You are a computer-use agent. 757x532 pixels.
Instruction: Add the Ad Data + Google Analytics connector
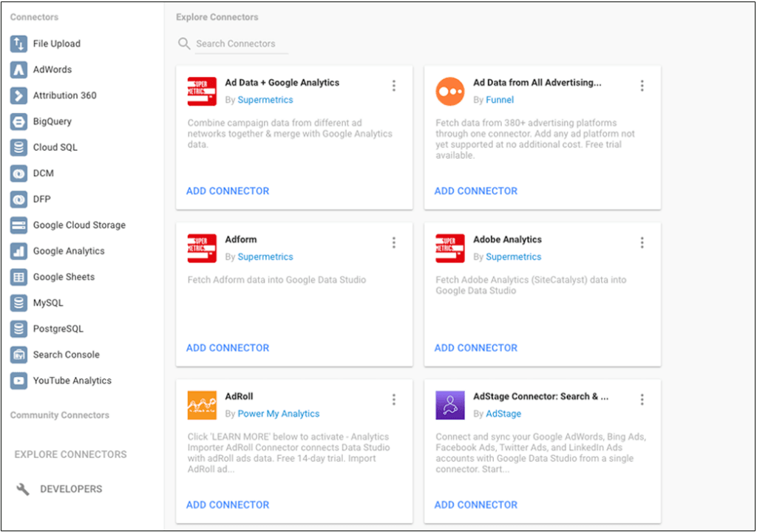228,191
